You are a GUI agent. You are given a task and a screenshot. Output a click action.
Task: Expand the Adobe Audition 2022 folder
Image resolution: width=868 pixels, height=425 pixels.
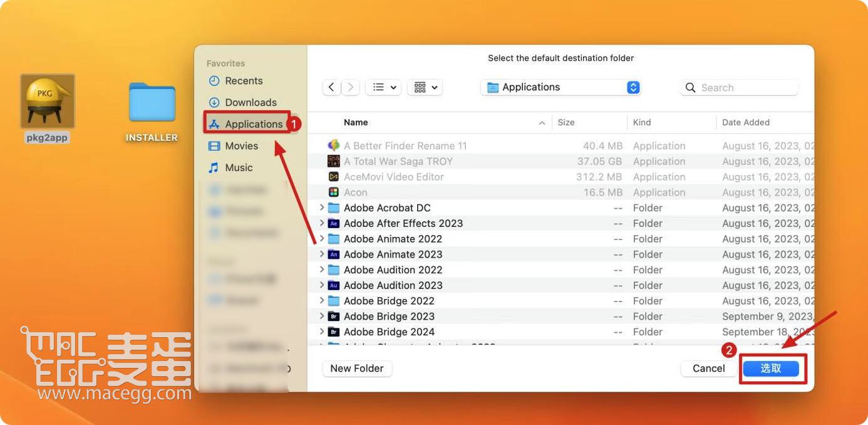click(x=322, y=270)
